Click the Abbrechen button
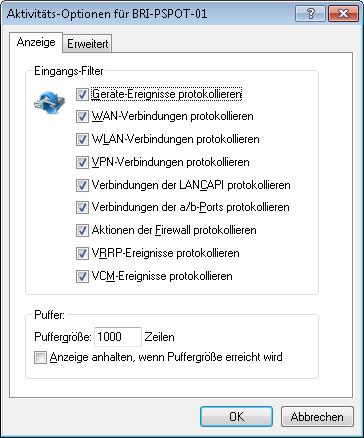 [317, 417]
